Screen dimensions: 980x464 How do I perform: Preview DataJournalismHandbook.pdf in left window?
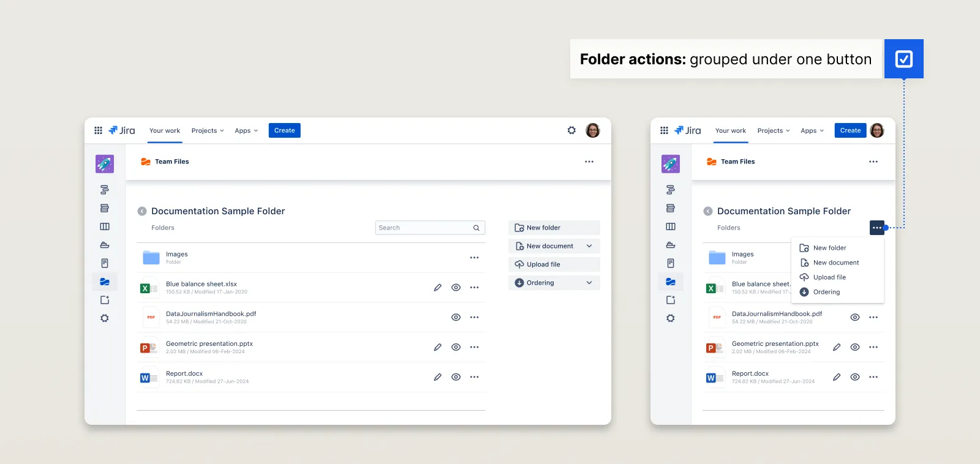click(x=456, y=317)
